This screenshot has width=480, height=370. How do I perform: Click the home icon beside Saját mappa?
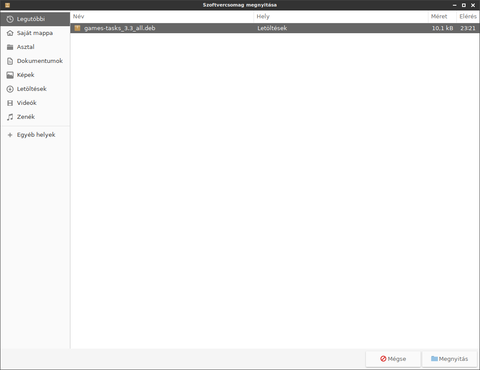tap(10, 33)
